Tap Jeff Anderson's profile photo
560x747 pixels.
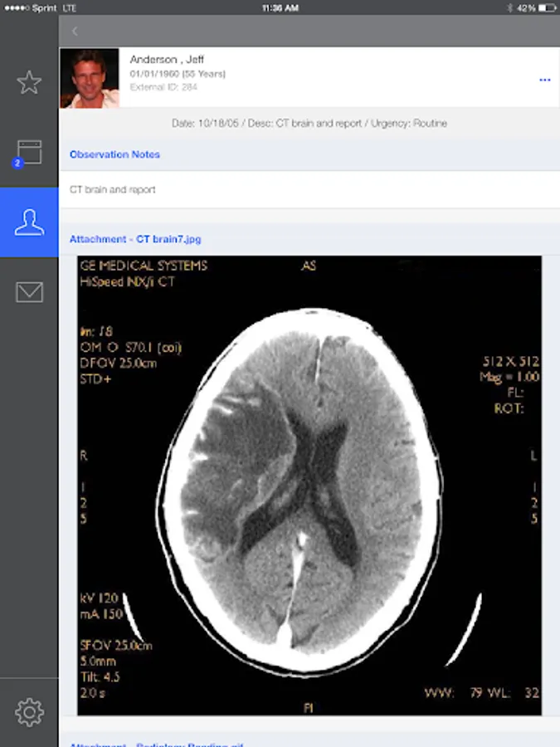[x=90, y=78]
